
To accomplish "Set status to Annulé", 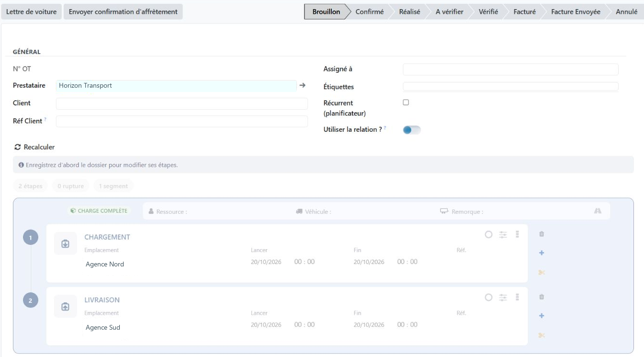I will pyautogui.click(x=626, y=12).
